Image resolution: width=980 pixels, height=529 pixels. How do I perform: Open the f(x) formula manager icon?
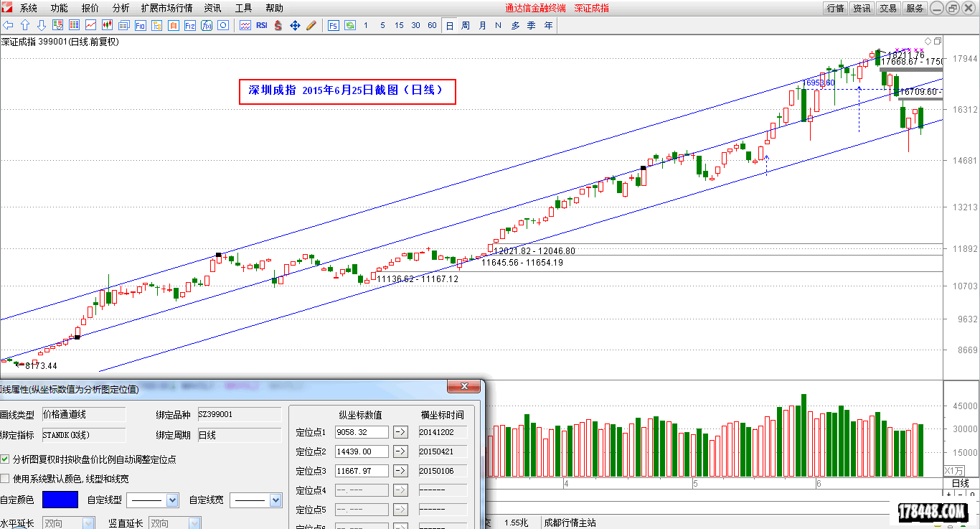tap(207, 25)
